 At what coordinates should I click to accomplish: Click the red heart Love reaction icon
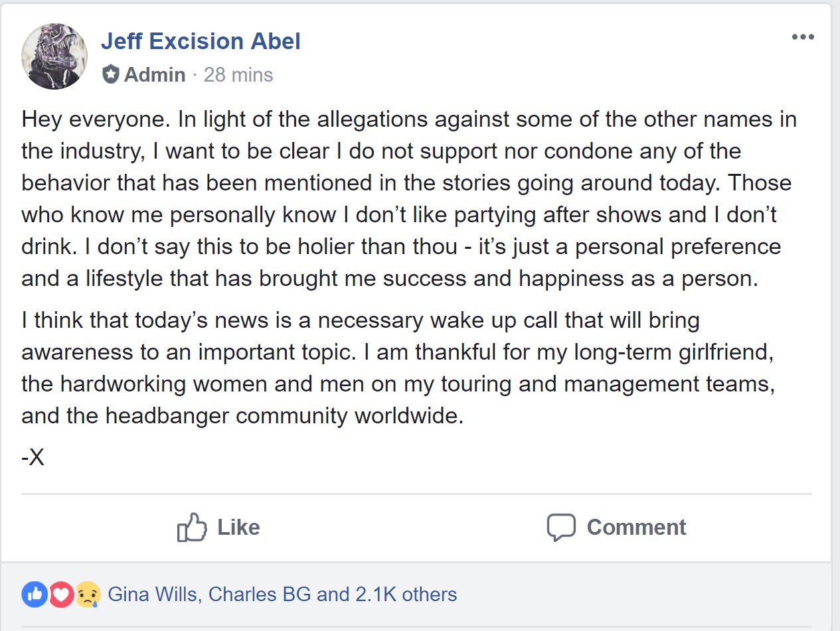61,595
